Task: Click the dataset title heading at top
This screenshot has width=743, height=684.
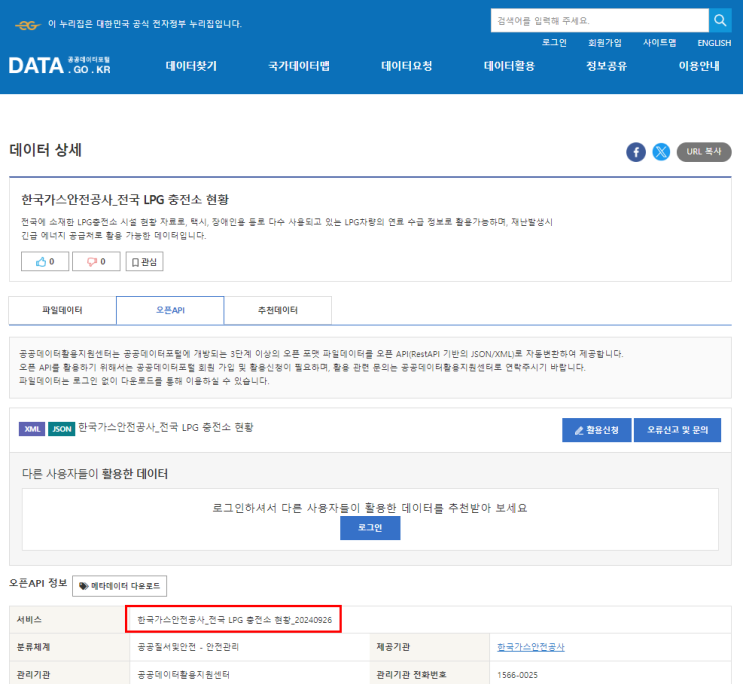Action: pyautogui.click(x=125, y=200)
